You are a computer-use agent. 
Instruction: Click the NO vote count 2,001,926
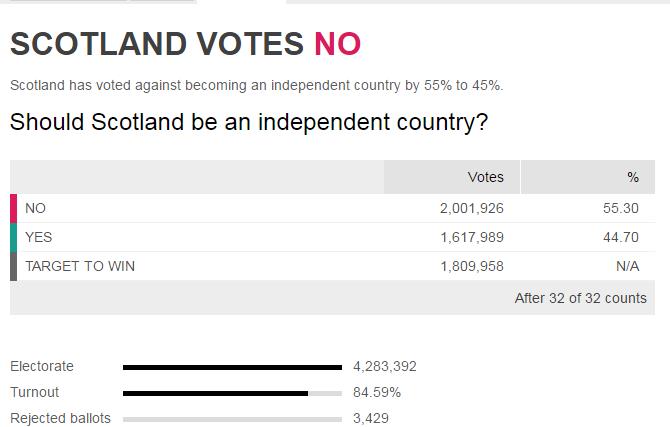coord(471,208)
